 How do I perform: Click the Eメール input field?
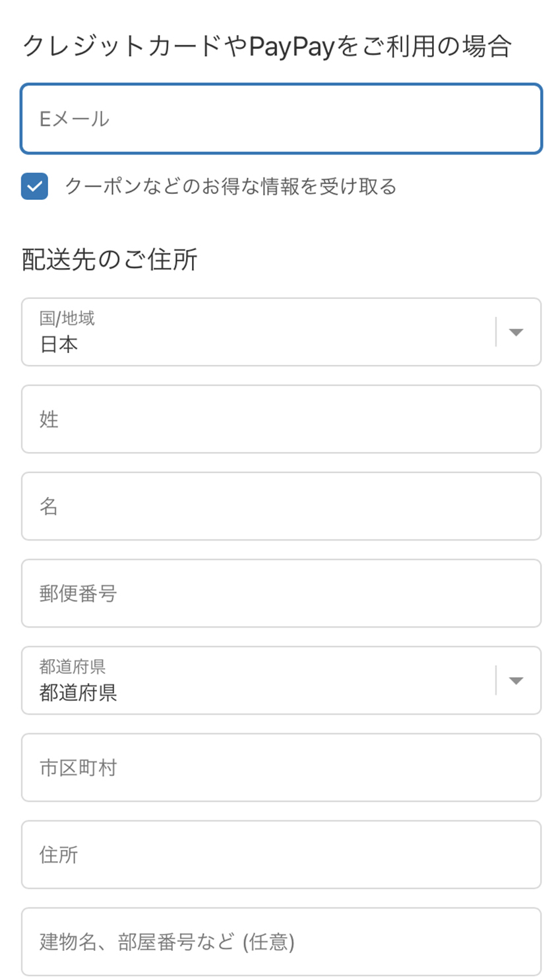tap(281, 119)
